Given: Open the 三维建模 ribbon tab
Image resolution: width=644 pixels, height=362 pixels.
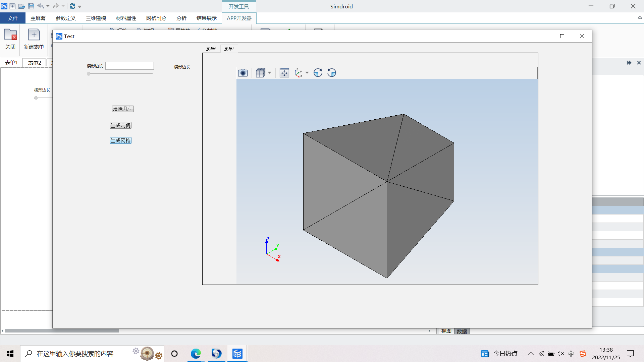Looking at the screenshot, I should (96, 18).
